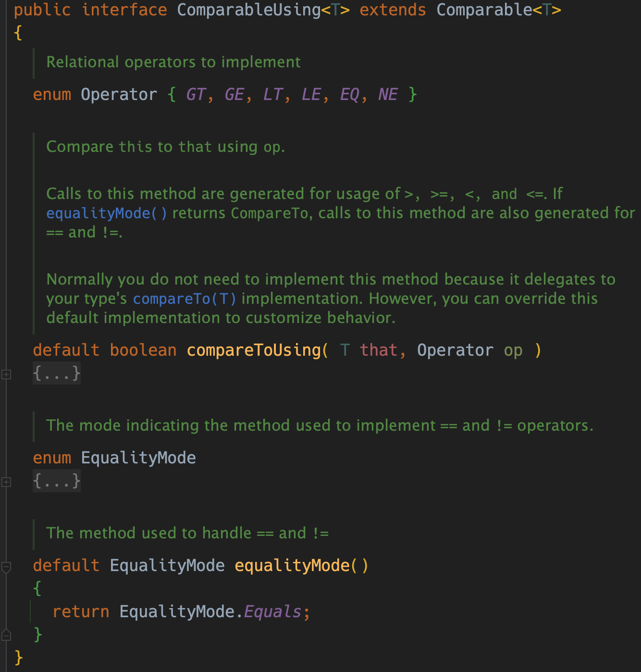Follow the equalityMode() link in the doc comment

[106, 213]
